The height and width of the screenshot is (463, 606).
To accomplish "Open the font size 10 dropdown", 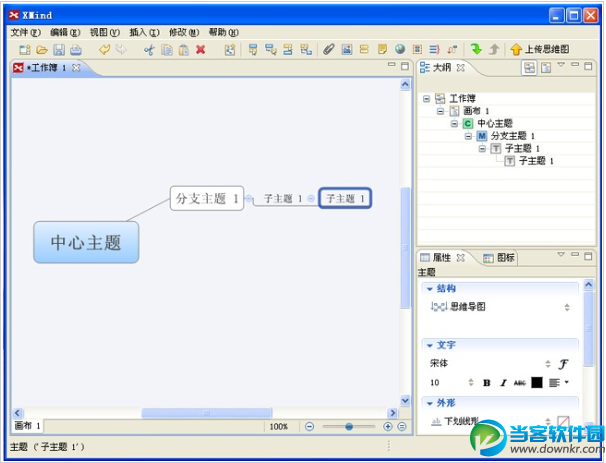I will (x=471, y=383).
